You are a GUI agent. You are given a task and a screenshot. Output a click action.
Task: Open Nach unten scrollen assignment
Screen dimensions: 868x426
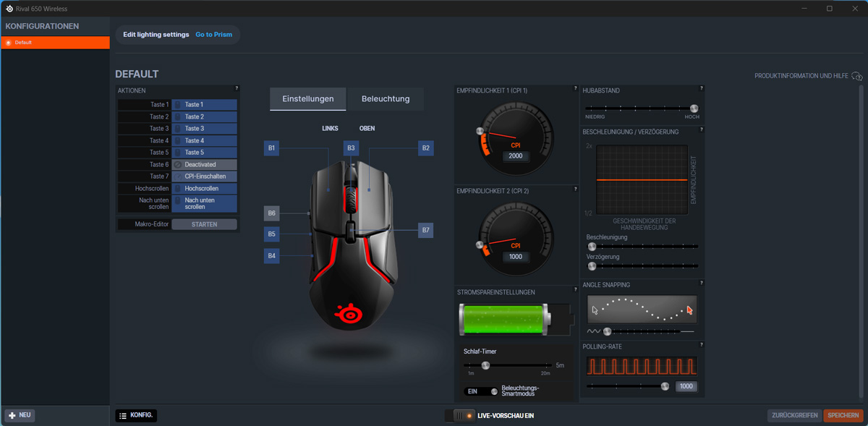pos(205,203)
